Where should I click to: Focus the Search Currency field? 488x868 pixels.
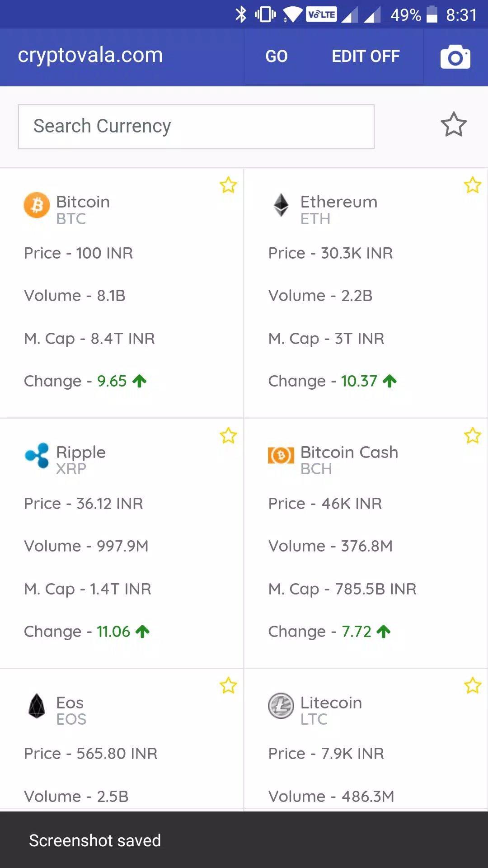pos(196,127)
